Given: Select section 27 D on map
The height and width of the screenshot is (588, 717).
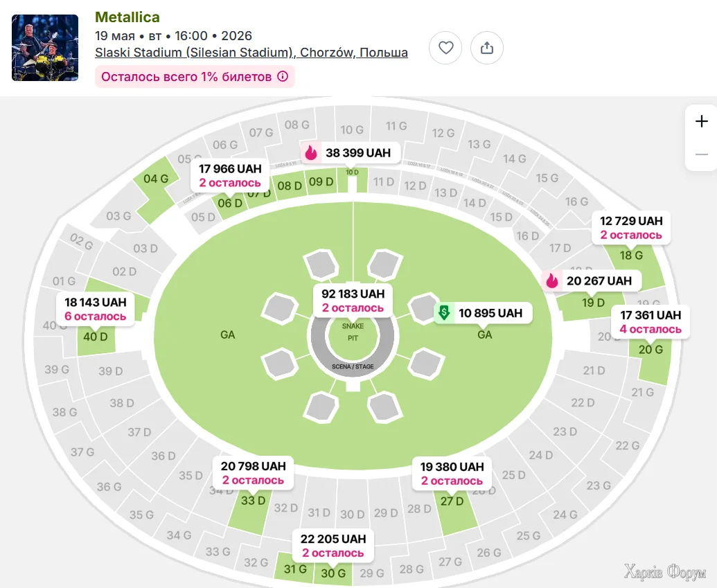Looking at the screenshot, I should click(x=452, y=501).
